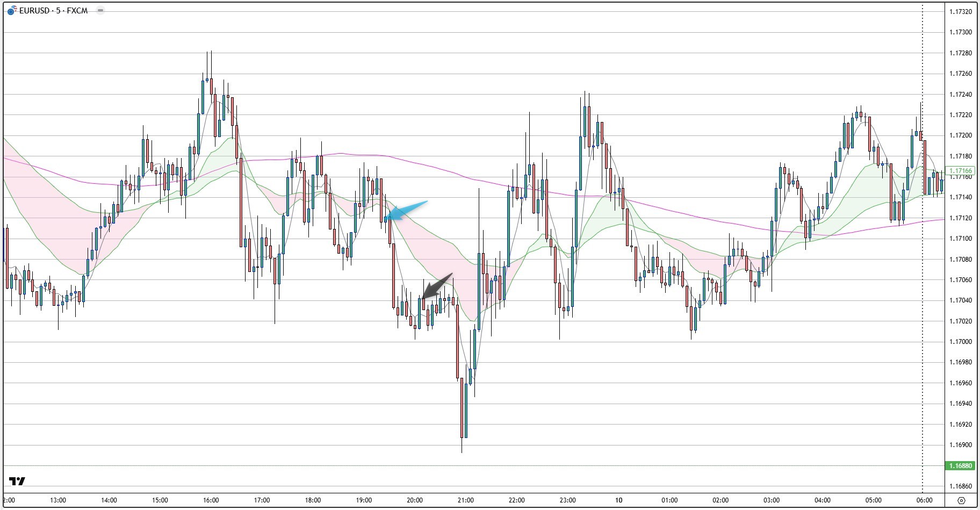
Task: Click the 1.17080 price scale label
Action: tap(961, 260)
